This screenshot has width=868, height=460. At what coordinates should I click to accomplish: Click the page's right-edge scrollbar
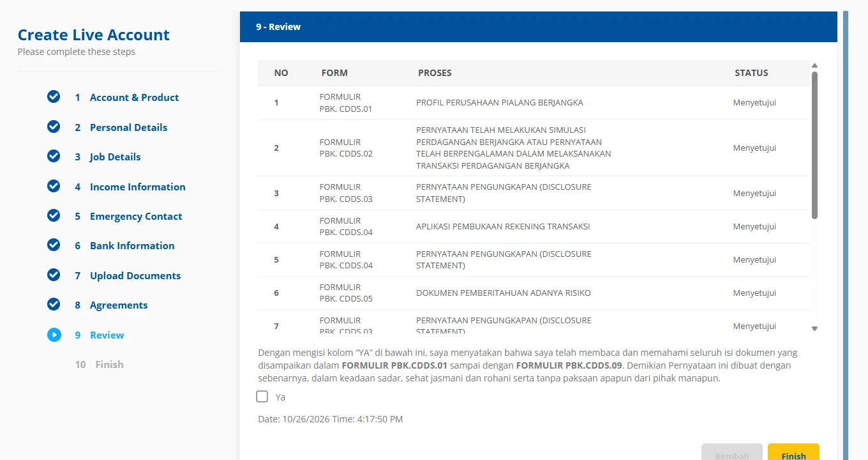pos(846,235)
